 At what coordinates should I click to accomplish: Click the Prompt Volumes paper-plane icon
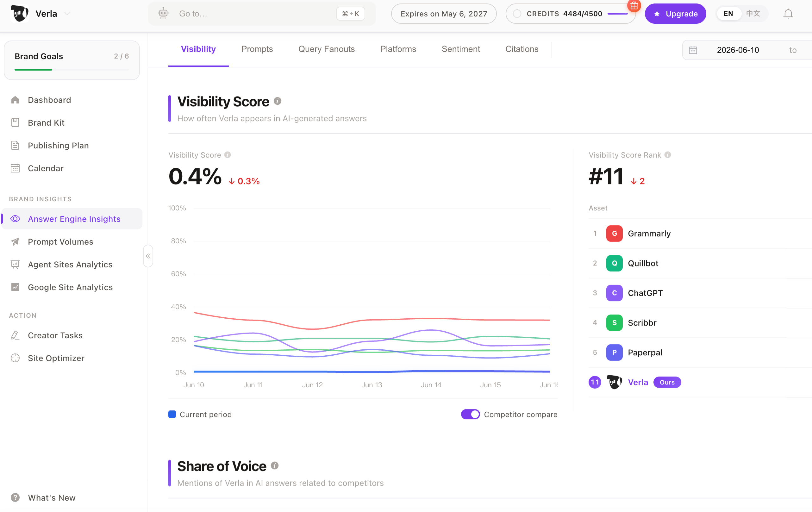pyautogui.click(x=15, y=241)
